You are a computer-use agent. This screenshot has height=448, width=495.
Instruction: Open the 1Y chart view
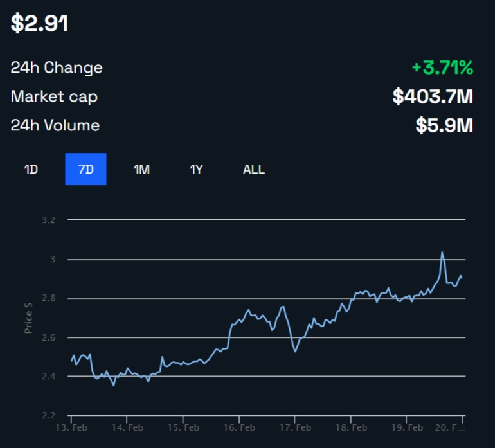197,170
